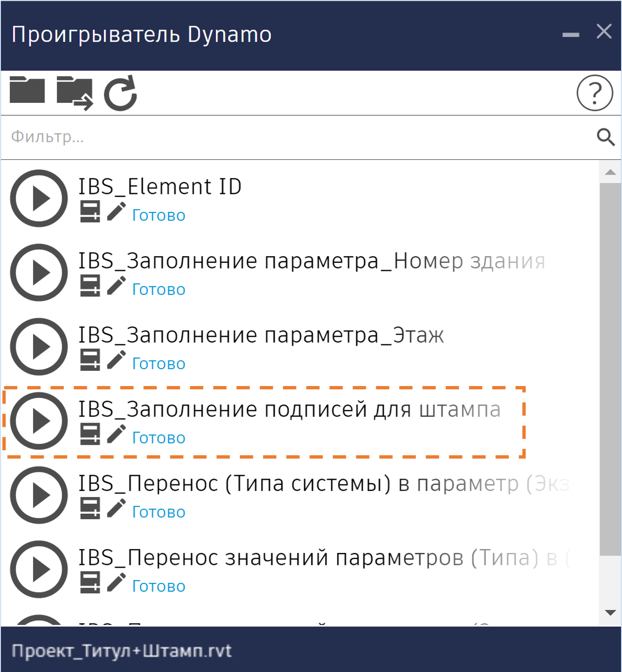Close the Проигрыватель Dynamo window
Screen dimensions: 622x672
pos(604,32)
